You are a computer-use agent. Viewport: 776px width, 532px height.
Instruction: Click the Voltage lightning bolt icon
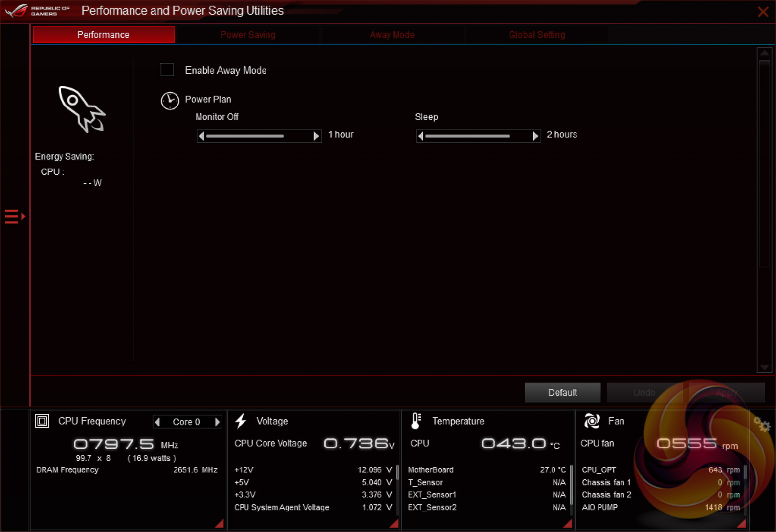241,421
